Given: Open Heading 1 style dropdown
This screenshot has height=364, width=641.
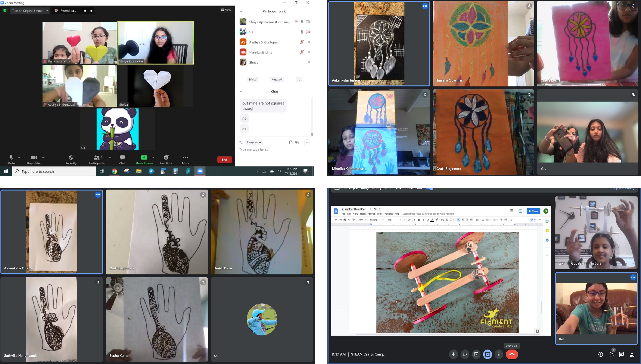Looking at the screenshot, I should 377,220.
